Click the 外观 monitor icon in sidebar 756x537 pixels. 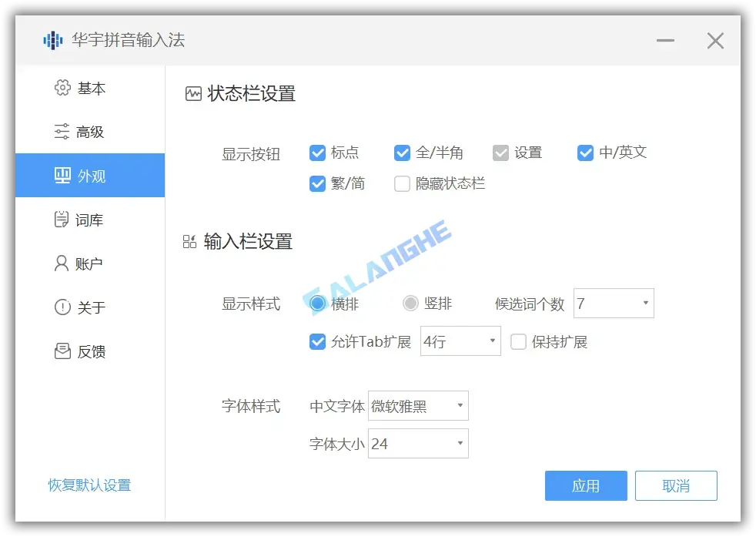point(61,176)
